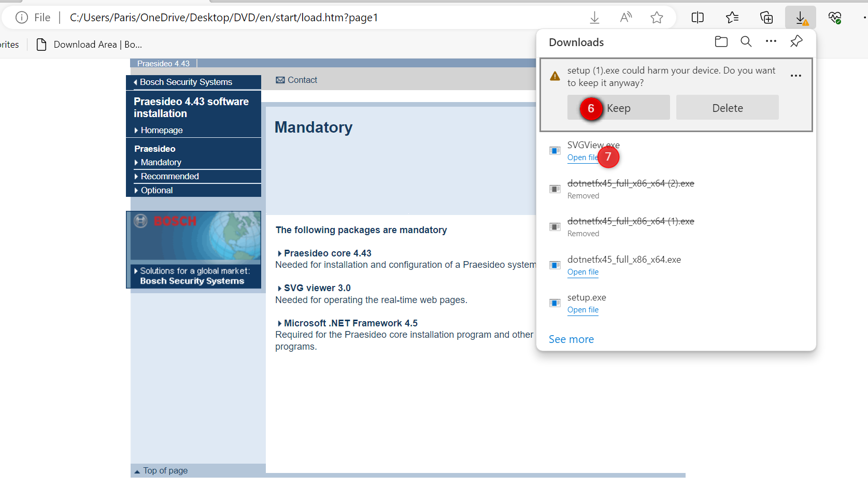Open downloads folder icon in Downloads panel
Screen dimensions: 868x488
point(721,42)
